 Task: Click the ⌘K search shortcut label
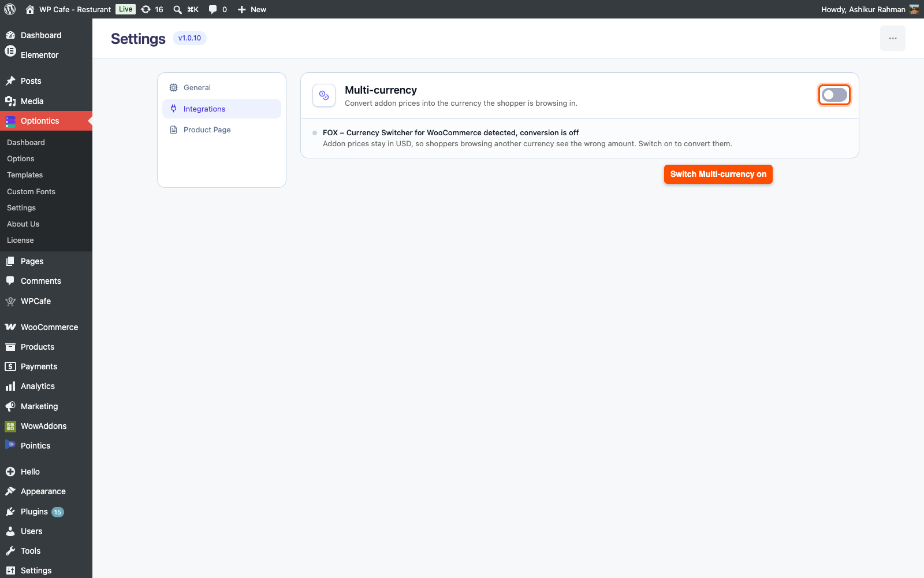(x=193, y=9)
